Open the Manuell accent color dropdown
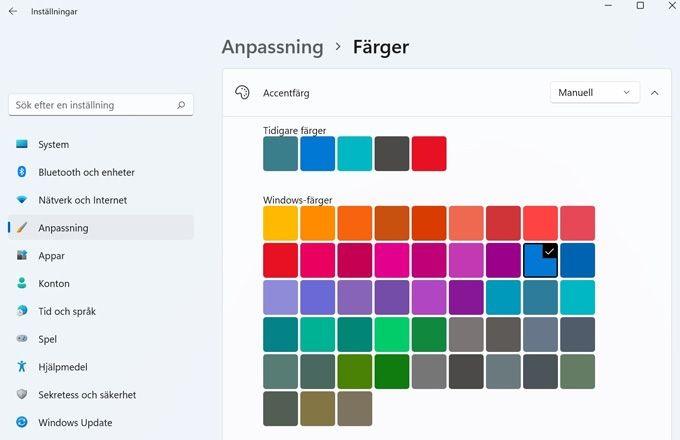The width and height of the screenshot is (680, 440). (x=595, y=92)
